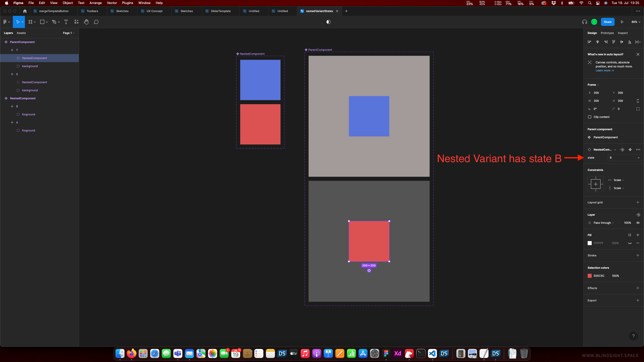Screen dimensions: 644x362
Task: Open the state variant dropdown
Action: (x=625, y=158)
